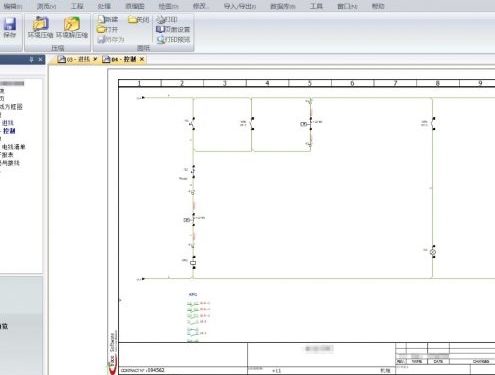The image size is (495, 375).
Task: Click the Save floppy disk icon
Action: tap(10, 24)
